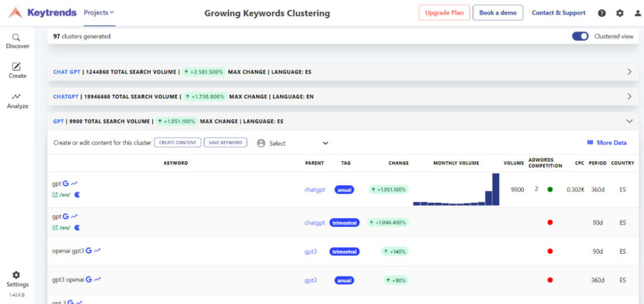
Task: Open external /en/ link in gpt trimestral row
Action: pyautogui.click(x=61, y=228)
